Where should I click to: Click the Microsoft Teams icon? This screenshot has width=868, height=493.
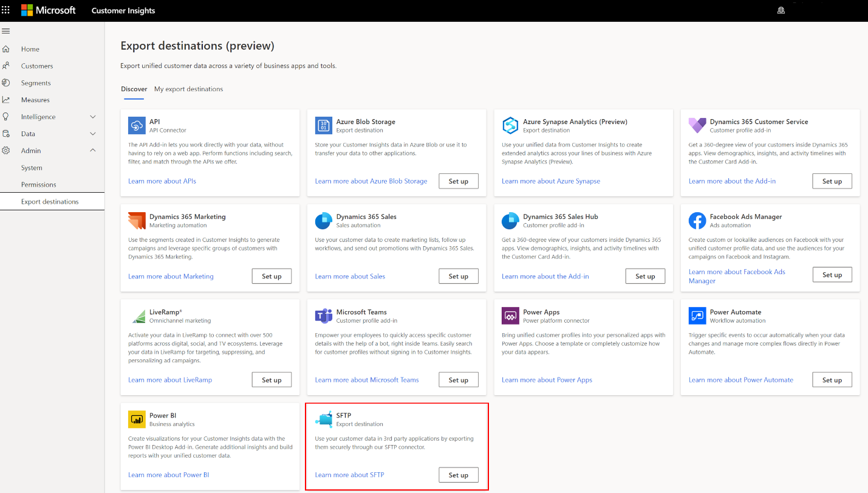323,316
